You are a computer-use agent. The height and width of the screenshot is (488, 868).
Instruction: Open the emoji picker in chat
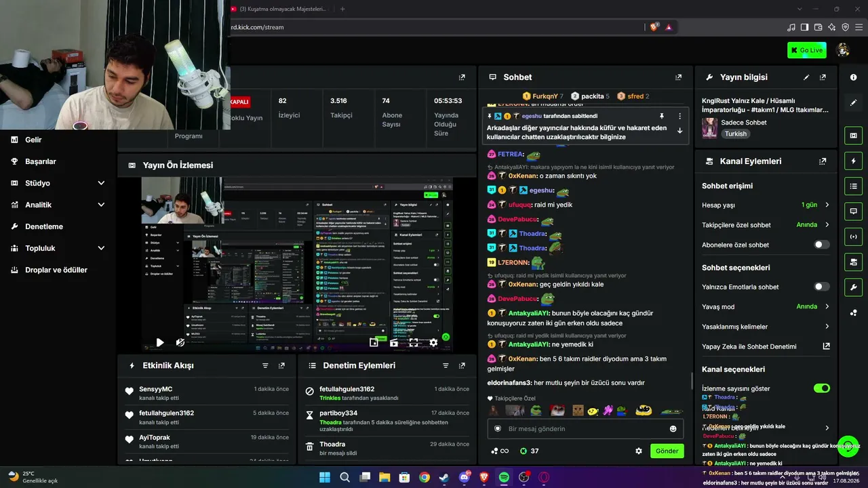(x=673, y=428)
